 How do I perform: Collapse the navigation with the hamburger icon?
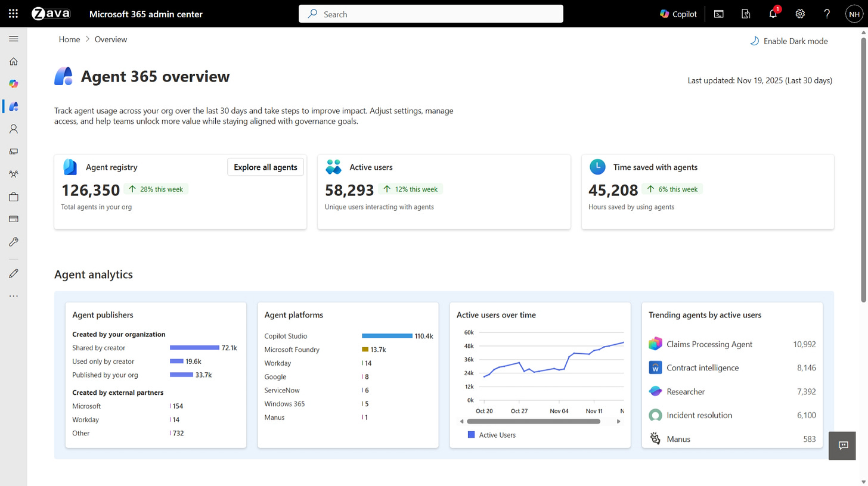[14, 39]
